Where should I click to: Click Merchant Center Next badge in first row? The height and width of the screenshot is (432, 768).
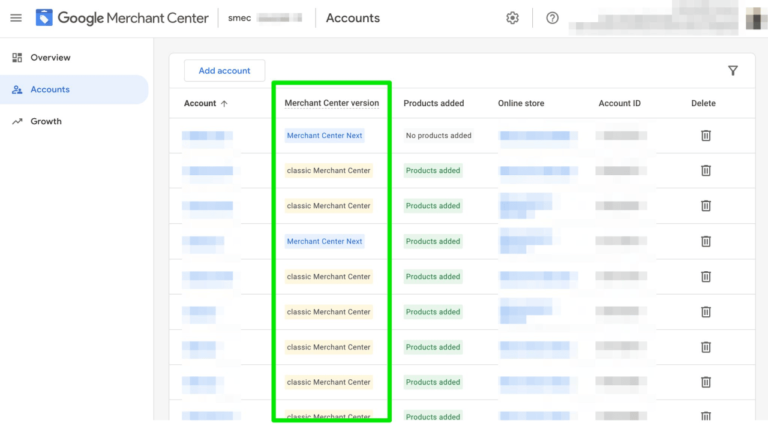324,136
